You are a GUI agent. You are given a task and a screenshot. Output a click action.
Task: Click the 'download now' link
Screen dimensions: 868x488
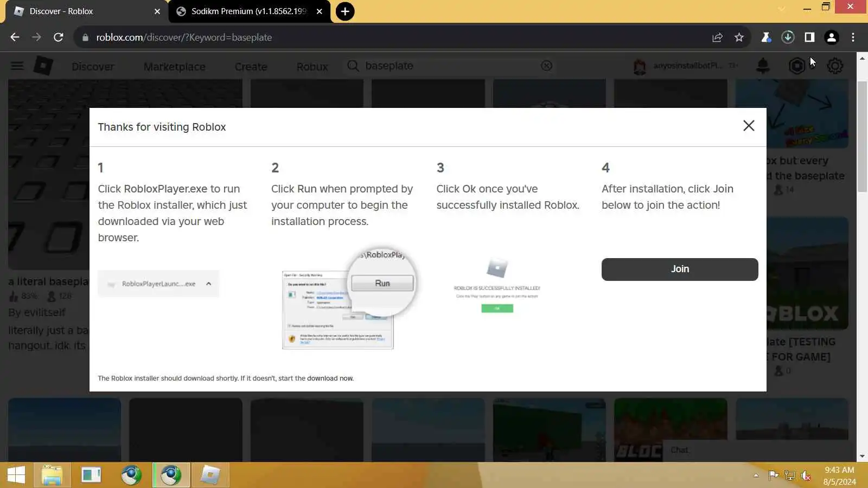(x=330, y=378)
